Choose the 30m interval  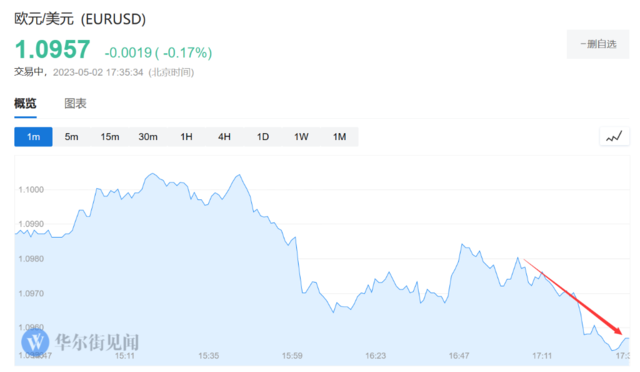[148, 137]
